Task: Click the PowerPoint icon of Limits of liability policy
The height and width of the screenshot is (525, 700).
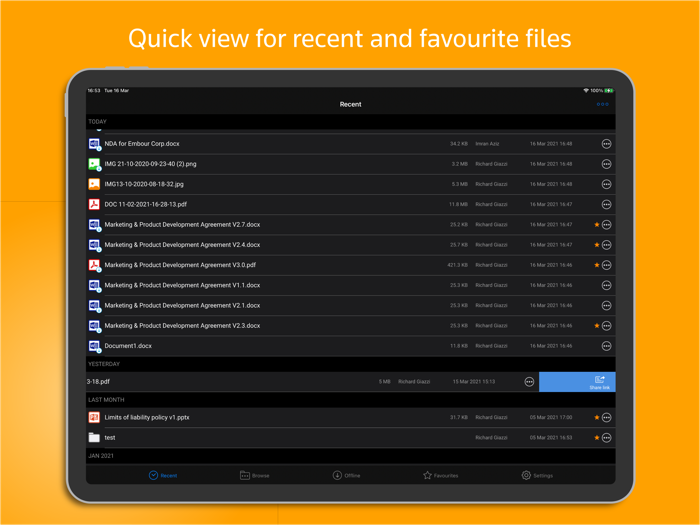Action: pos(94,417)
